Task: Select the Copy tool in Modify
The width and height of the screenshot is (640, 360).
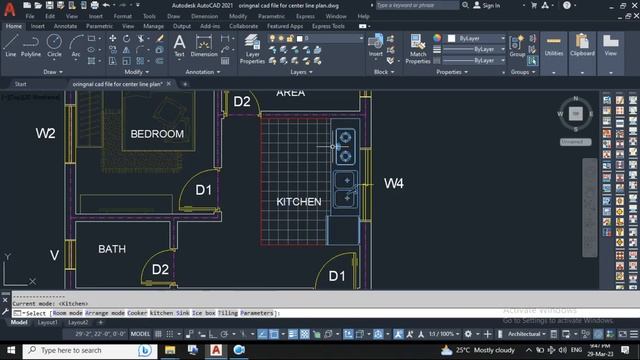Action: 113,50
